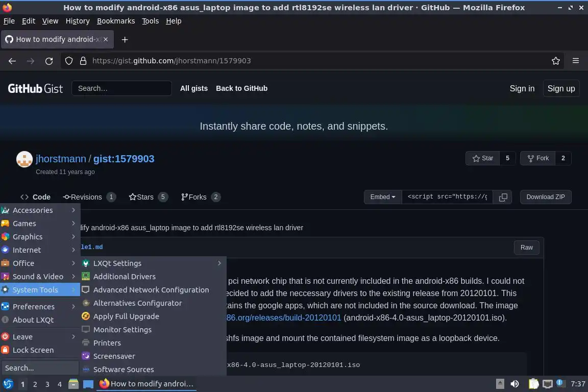588x392 pixels.
Task: Click the Download ZIP button
Action: (546, 197)
